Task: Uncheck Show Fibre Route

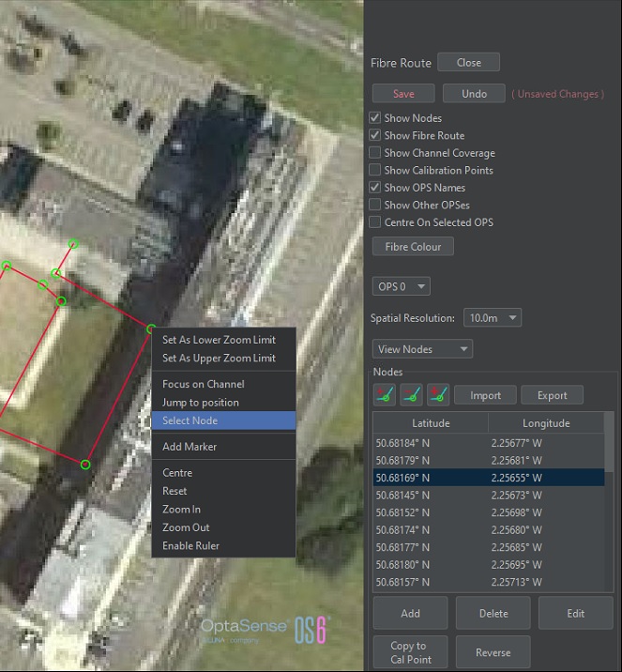Action: click(375, 135)
